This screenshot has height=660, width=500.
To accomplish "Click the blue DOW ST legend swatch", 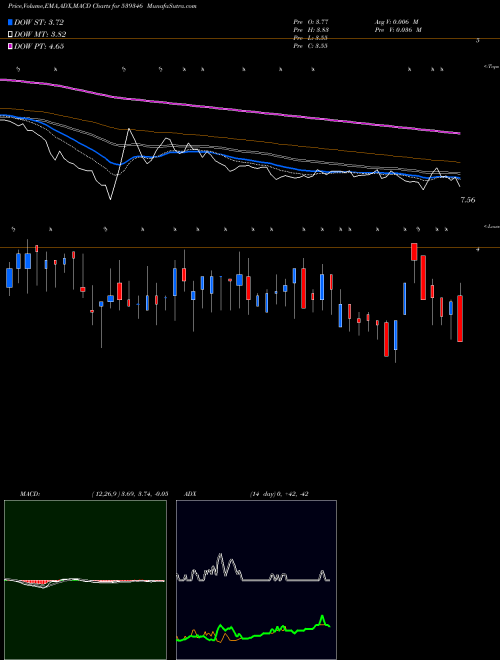I will click(x=10, y=22).
